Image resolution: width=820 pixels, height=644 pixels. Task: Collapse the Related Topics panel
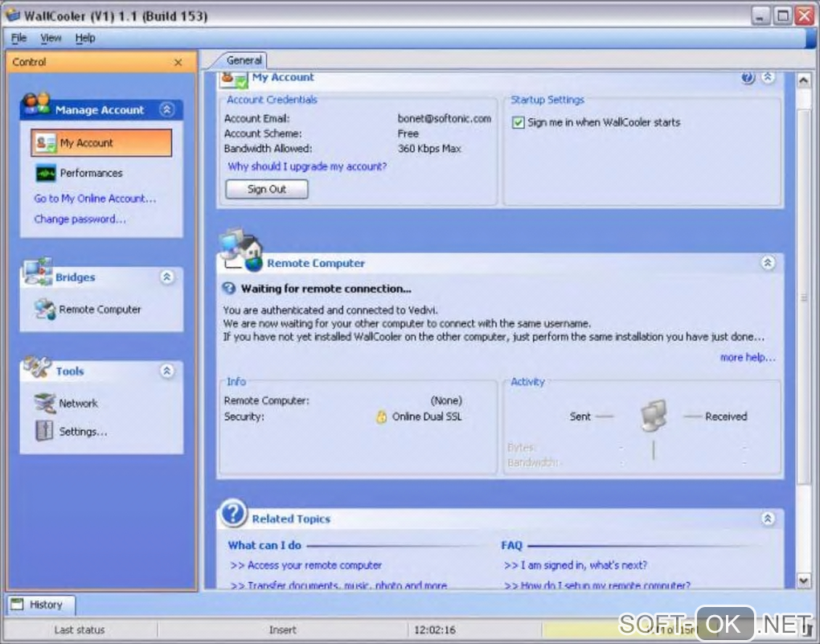[x=768, y=519]
